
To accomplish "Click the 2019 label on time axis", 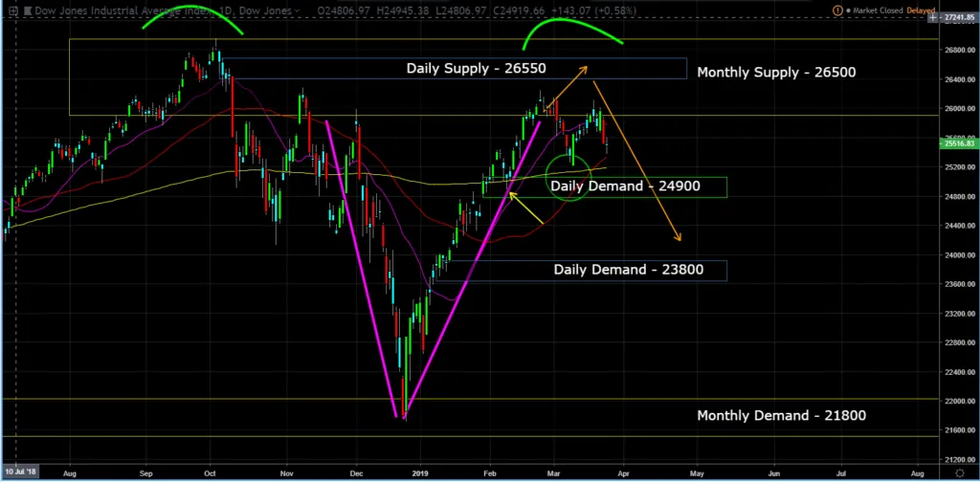I will 421,472.
